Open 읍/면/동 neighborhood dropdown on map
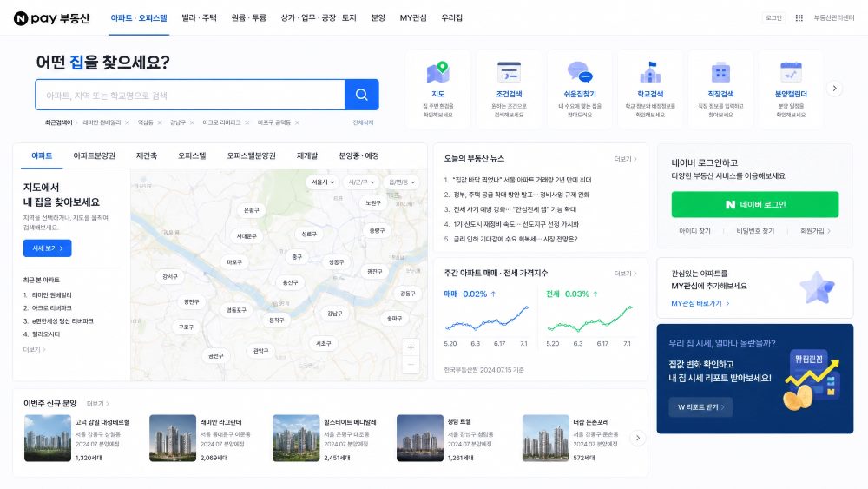The width and height of the screenshot is (868, 489). [x=402, y=182]
